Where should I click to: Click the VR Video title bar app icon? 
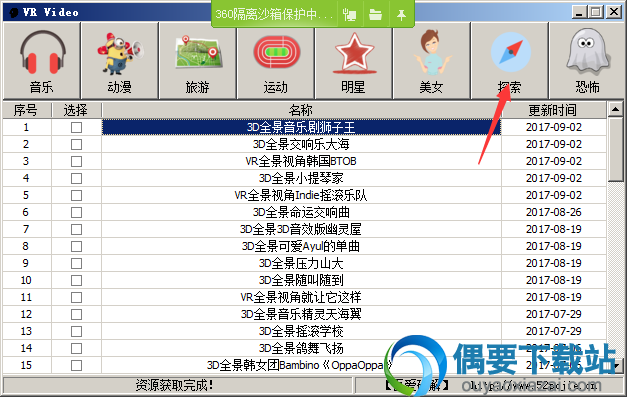[14, 12]
